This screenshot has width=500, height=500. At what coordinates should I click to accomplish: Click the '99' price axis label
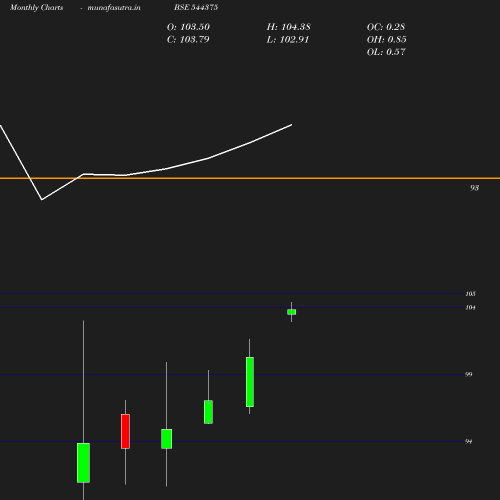point(469,375)
